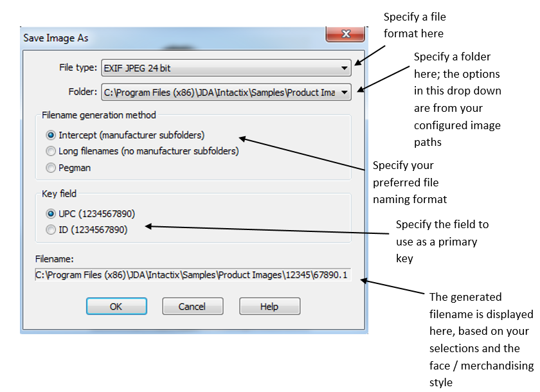Open the File type dropdown

pos(225,67)
